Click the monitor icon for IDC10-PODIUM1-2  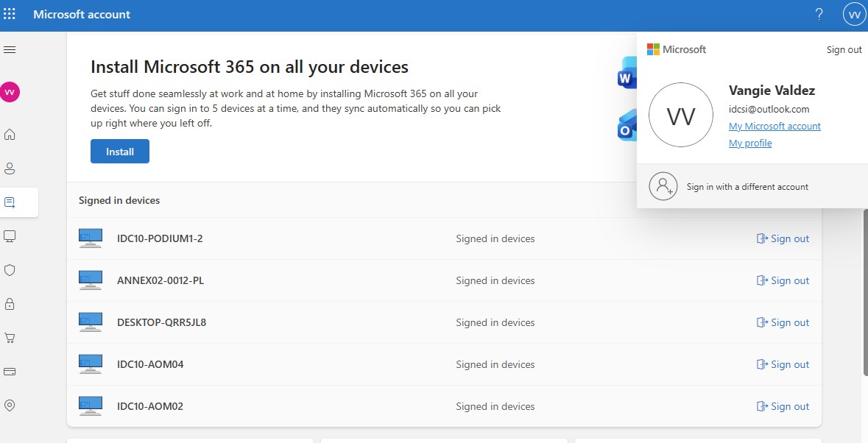[x=91, y=238]
